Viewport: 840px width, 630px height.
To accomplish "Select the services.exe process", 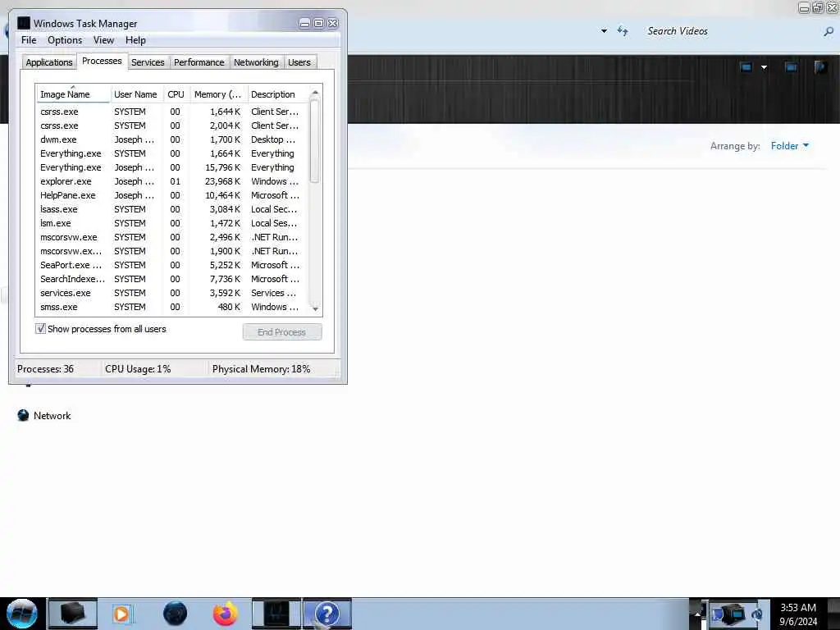I will click(171, 293).
